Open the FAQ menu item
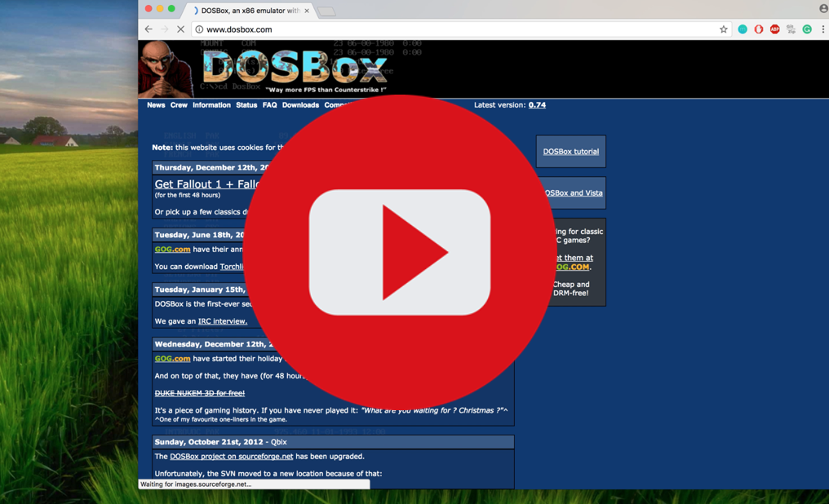The height and width of the screenshot is (504, 829). coord(269,105)
